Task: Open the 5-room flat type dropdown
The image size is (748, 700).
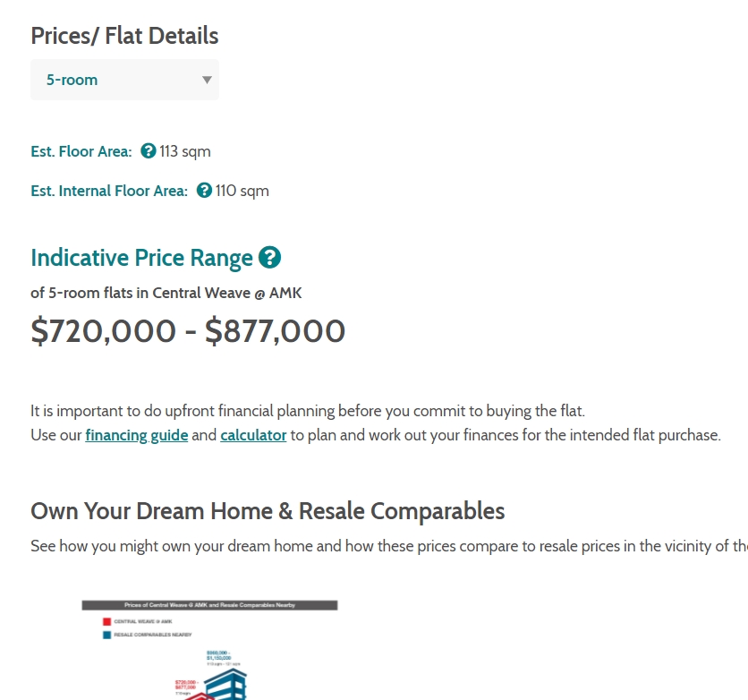Action: pos(124,80)
